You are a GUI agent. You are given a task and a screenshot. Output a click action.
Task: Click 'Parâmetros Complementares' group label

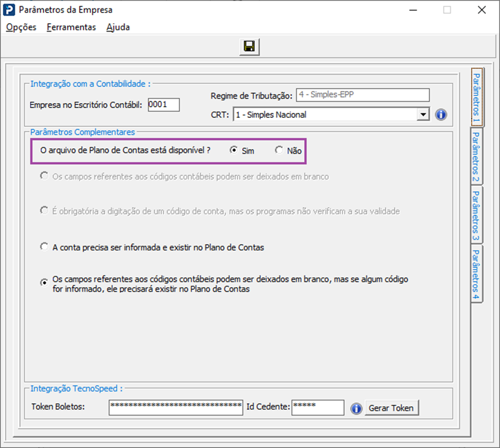click(x=82, y=132)
